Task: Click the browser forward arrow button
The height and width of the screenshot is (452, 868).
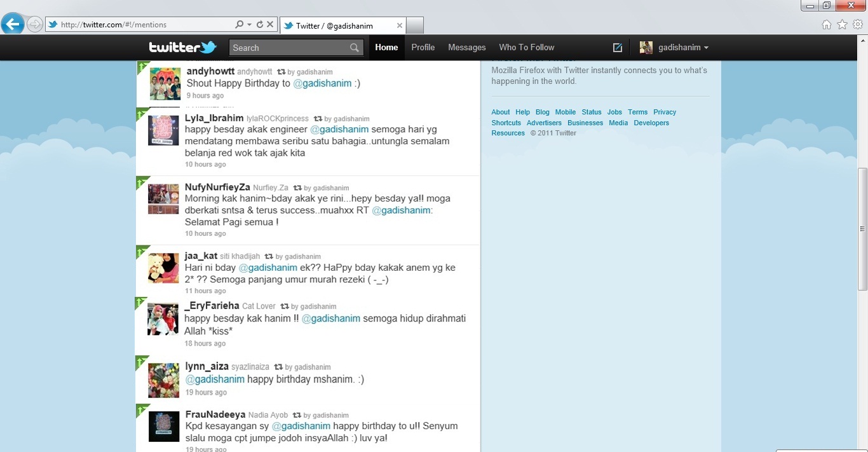Action: [x=35, y=25]
